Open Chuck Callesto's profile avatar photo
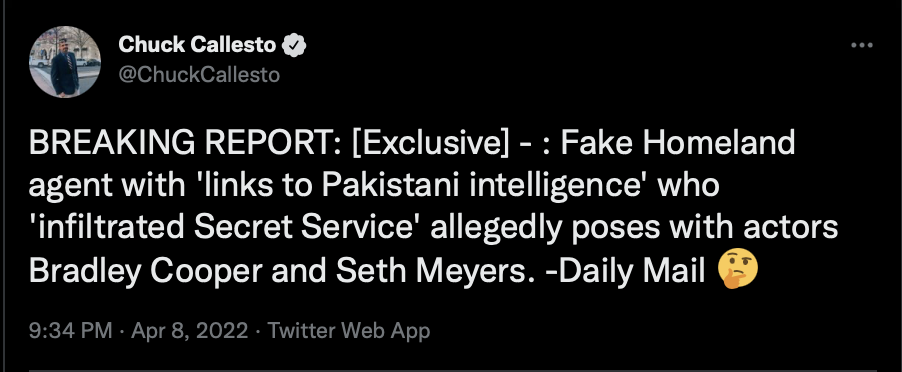This screenshot has width=902, height=372. [65, 62]
